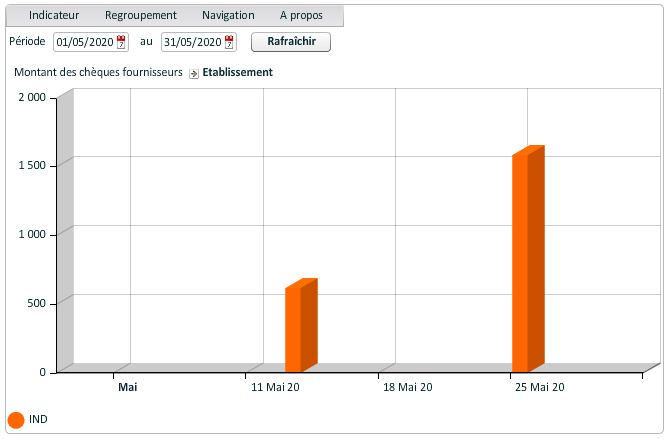The image size is (669, 439).
Task: Click the 1 500 y-axis value
Action: pyautogui.click(x=32, y=166)
